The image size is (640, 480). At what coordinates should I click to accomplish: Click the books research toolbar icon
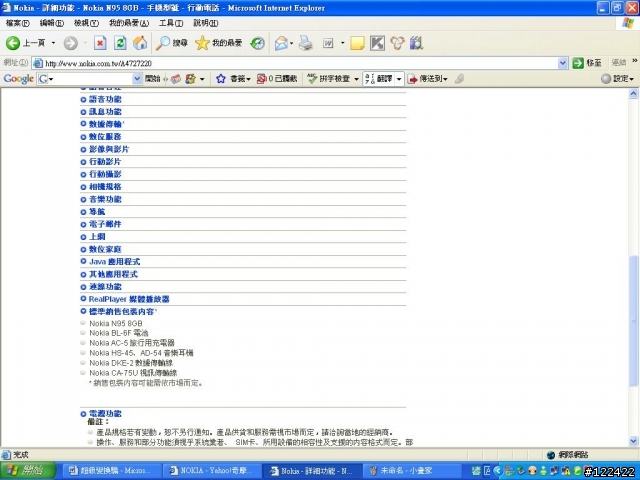coord(416,43)
